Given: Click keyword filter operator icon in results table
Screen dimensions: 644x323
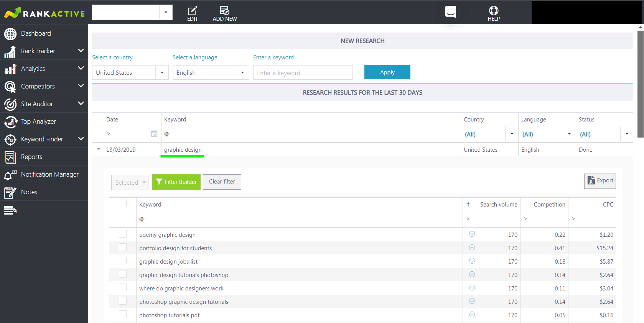Looking at the screenshot, I should (x=142, y=219).
